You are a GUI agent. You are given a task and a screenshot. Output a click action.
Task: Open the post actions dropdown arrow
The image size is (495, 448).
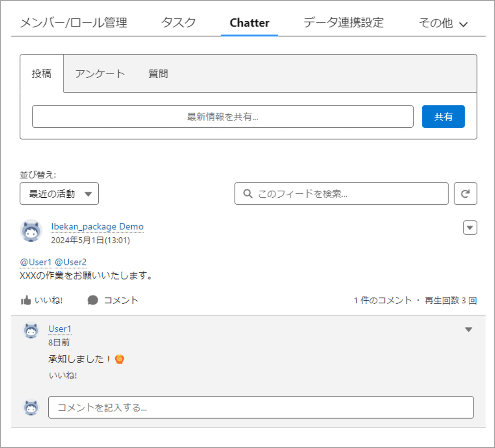point(470,228)
